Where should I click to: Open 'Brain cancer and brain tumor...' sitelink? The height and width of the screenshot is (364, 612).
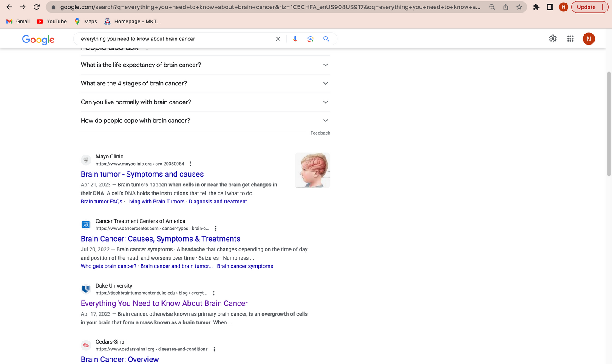[x=177, y=266]
